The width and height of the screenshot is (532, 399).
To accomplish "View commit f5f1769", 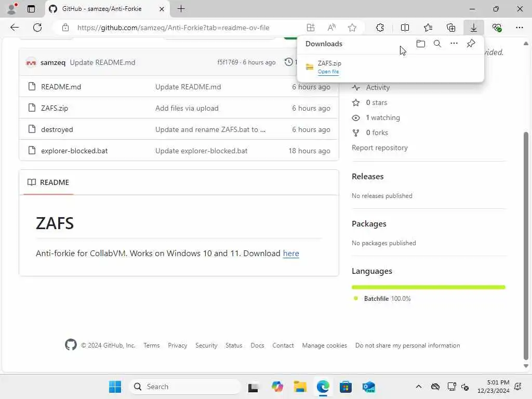I will pos(228,62).
